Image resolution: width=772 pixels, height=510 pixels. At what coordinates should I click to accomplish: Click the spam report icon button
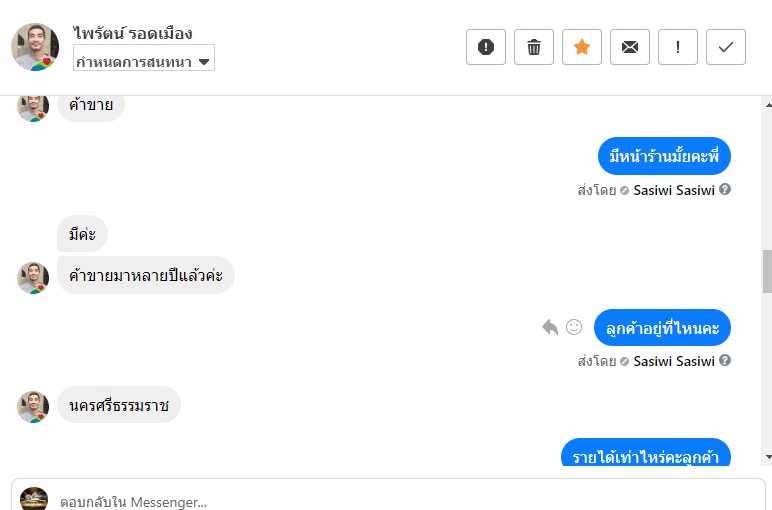(x=486, y=47)
